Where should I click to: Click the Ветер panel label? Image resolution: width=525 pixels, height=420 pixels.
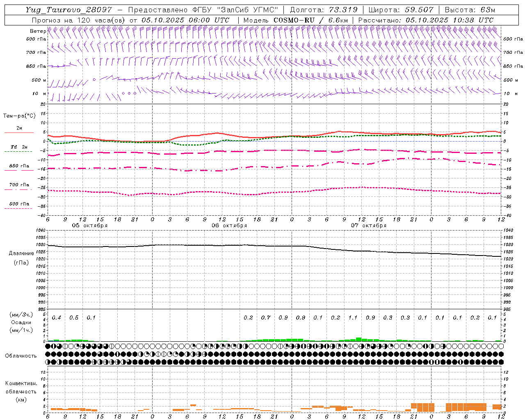click(38, 31)
